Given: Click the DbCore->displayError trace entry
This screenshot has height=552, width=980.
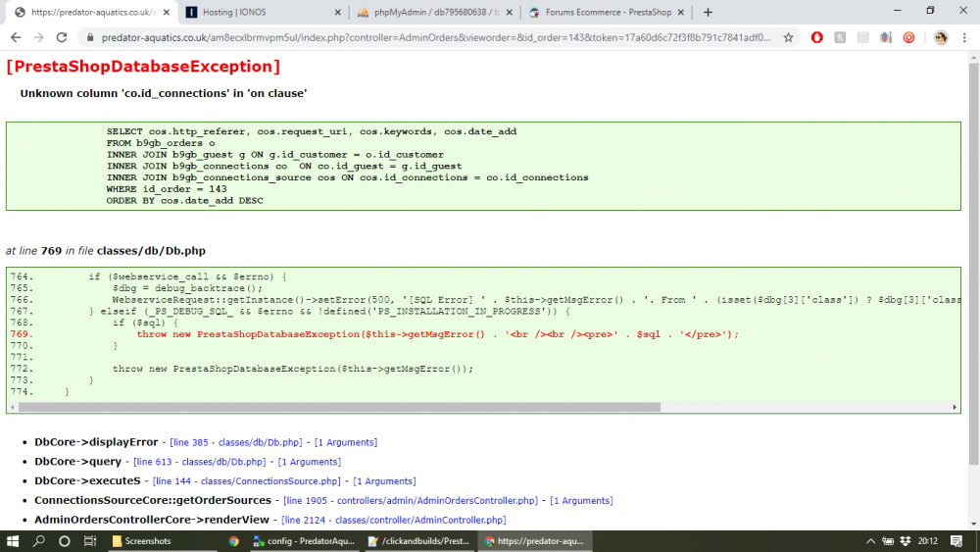Looking at the screenshot, I should click(96, 442).
